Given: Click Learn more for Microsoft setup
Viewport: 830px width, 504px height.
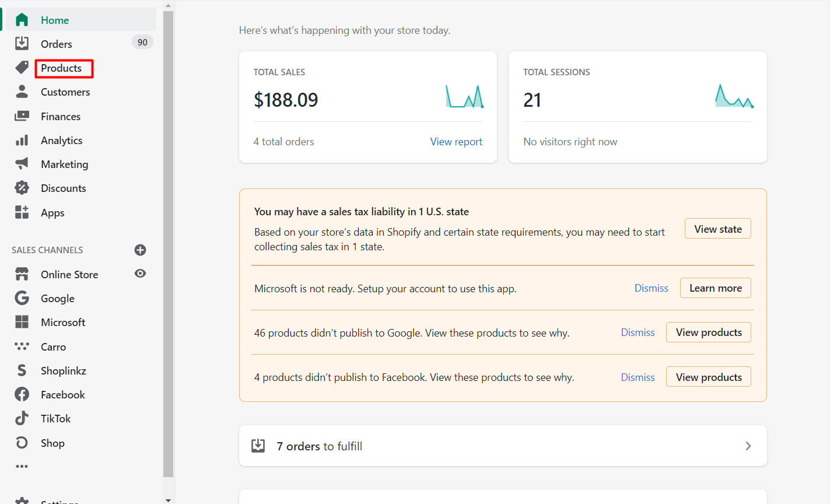Looking at the screenshot, I should (x=715, y=288).
